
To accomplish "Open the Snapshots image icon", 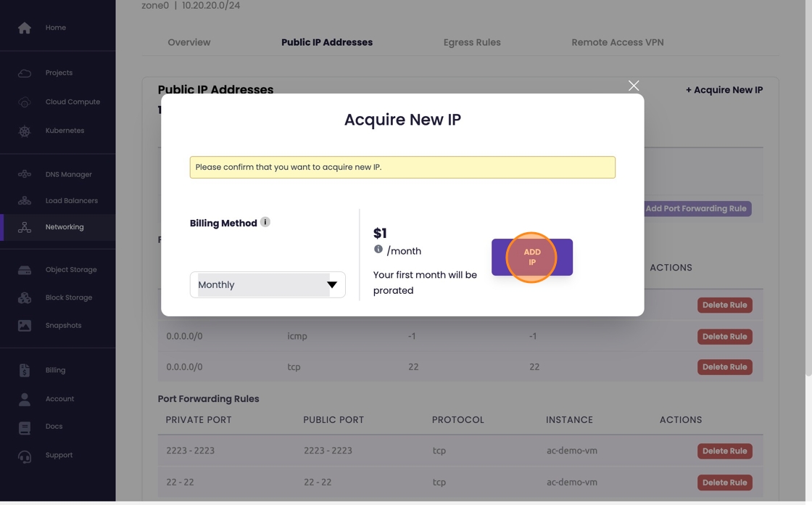I will [25, 326].
